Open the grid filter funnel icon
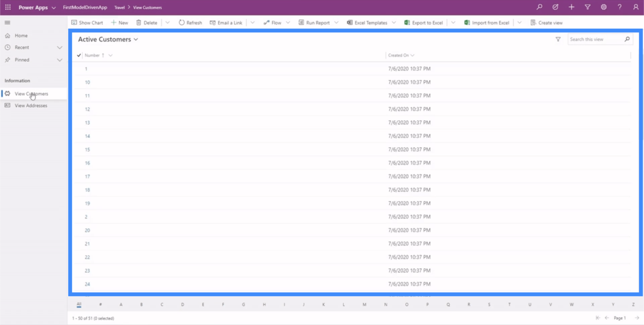The width and height of the screenshot is (644, 325). click(558, 39)
